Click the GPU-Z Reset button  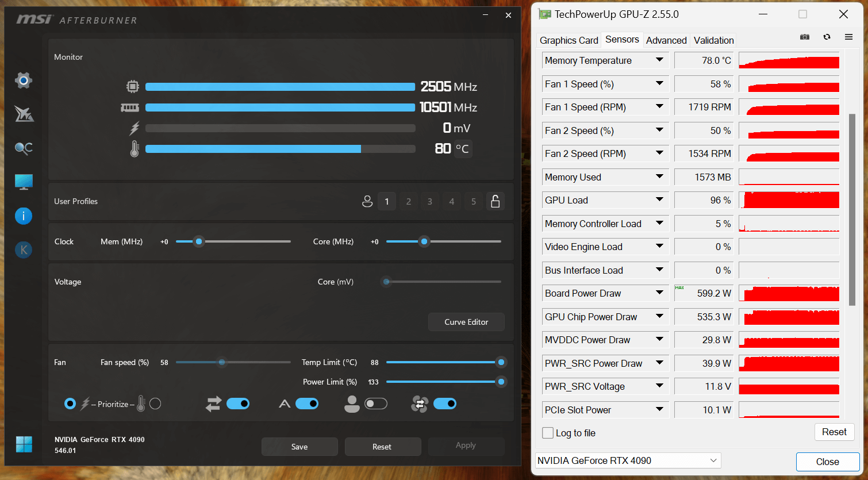click(x=834, y=432)
